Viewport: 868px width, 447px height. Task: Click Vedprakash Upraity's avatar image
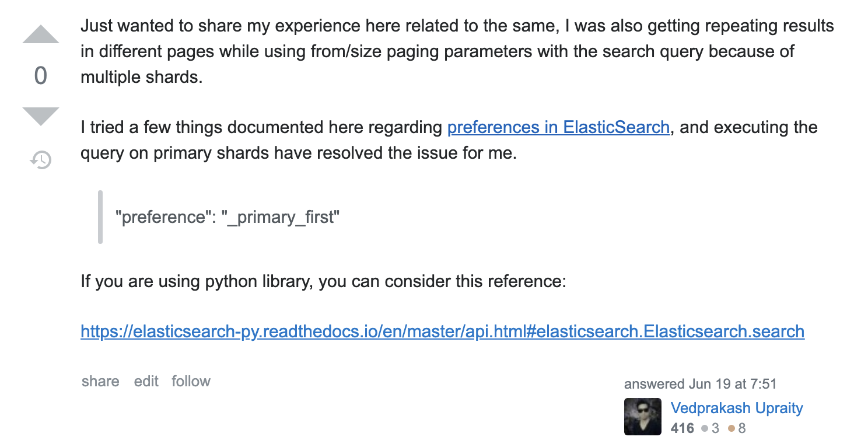[x=643, y=417]
